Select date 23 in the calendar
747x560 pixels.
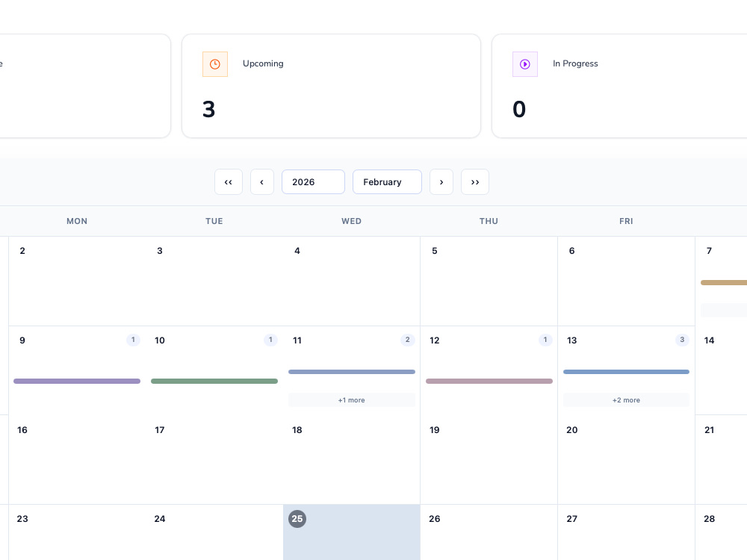[x=22, y=519]
